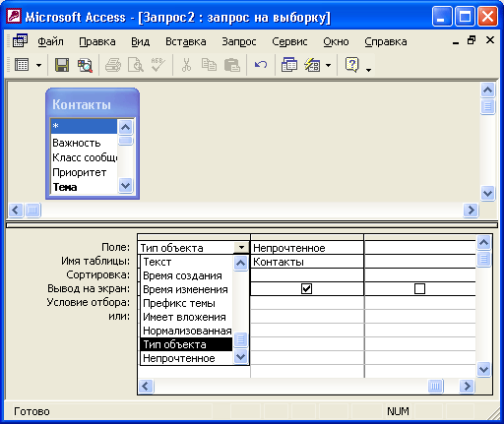Select Важность field in Контакты table
The width and height of the screenshot is (504, 424).
click(x=84, y=143)
